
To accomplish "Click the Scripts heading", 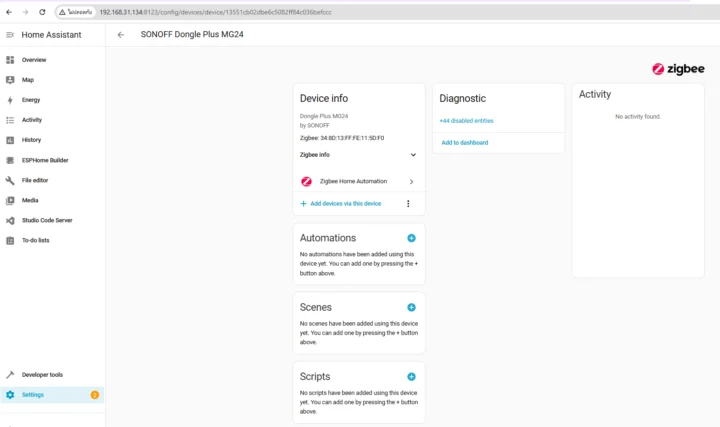I will click(315, 376).
